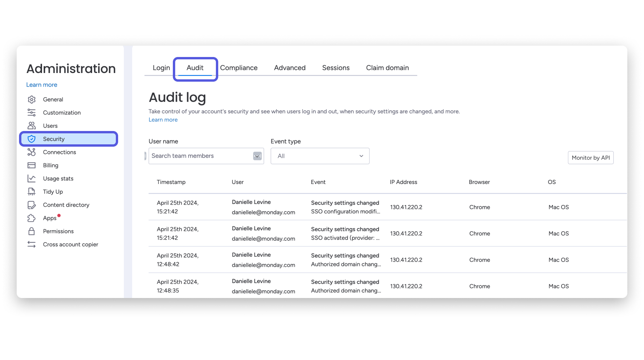This screenshot has height=360, width=644.
Task: Open the team members selector chevron
Action: (257, 156)
